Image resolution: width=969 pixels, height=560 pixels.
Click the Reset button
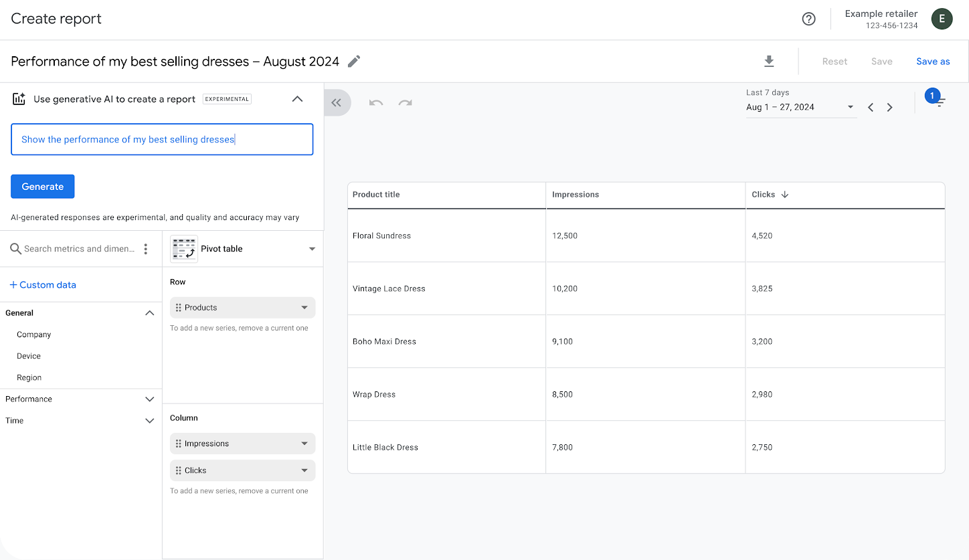(834, 62)
